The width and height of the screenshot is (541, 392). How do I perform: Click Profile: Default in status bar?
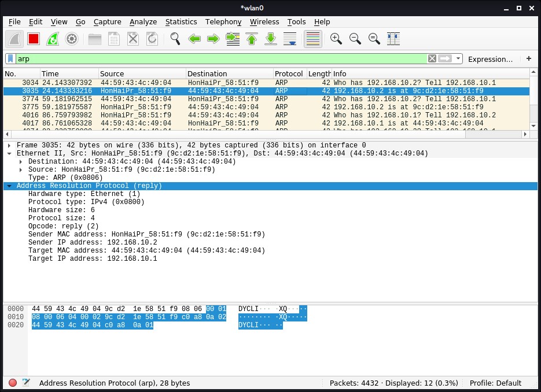pyautogui.click(x=495, y=383)
